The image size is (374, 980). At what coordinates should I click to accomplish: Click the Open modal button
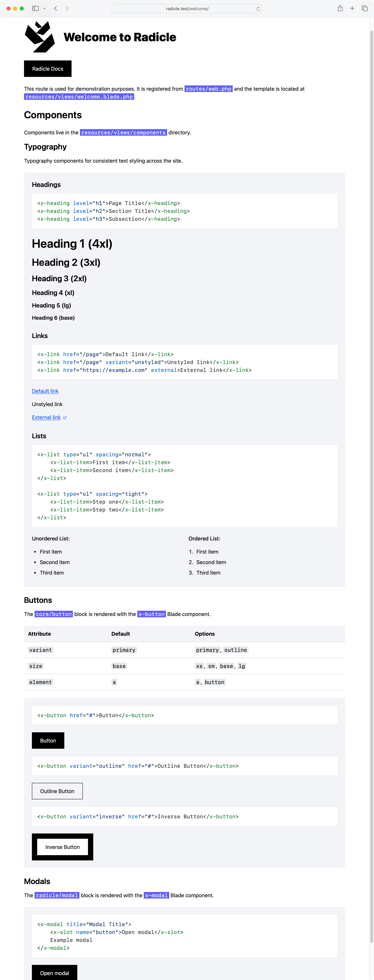54,973
